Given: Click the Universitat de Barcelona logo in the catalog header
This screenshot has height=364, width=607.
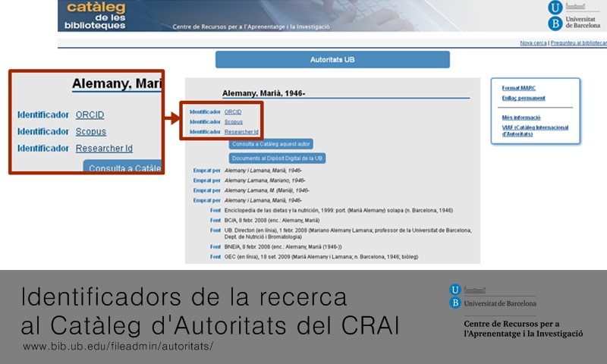Looking at the screenshot, I should pyautogui.click(x=574, y=15).
